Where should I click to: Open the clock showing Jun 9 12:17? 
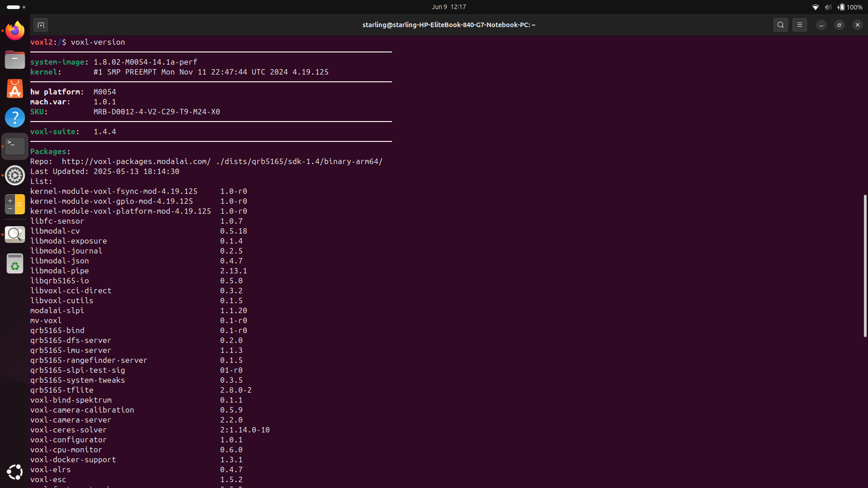coord(448,7)
